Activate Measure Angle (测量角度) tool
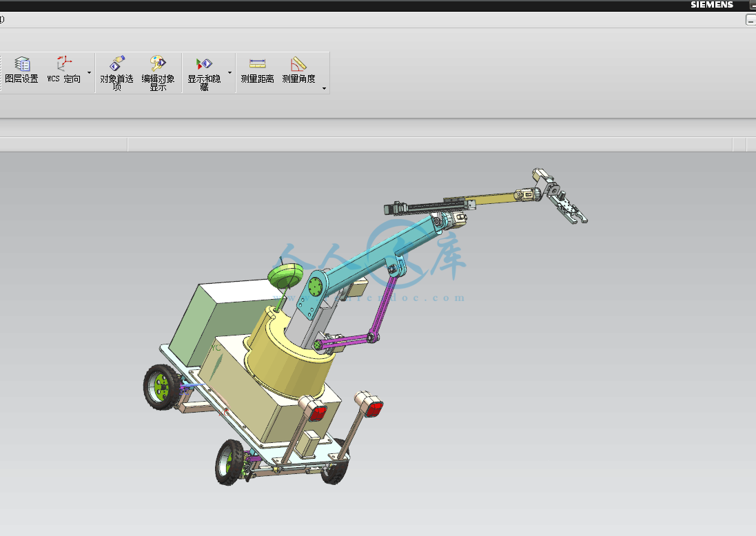Screen dimensions: 756x536 [298, 70]
